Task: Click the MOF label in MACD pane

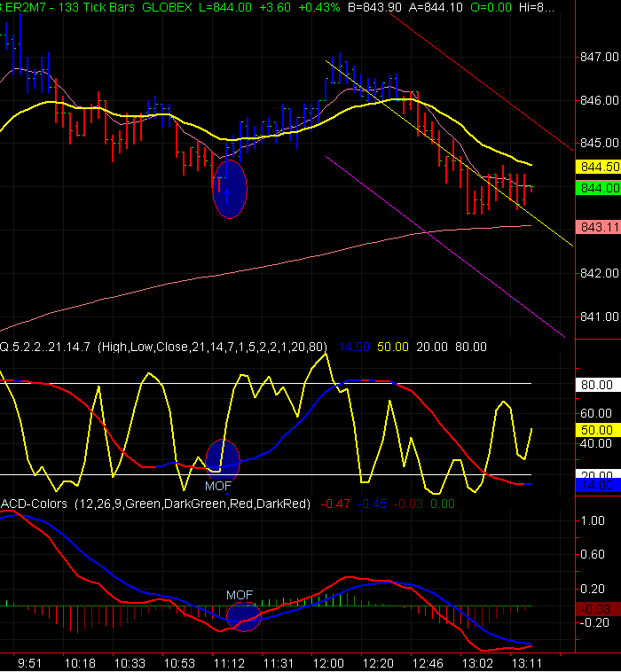Action: [240, 595]
